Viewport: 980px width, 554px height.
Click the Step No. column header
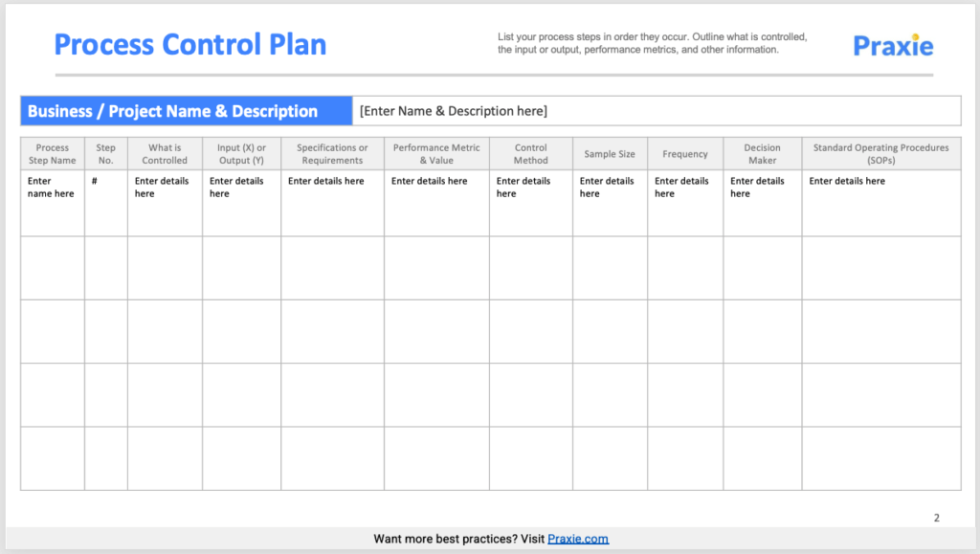coord(105,154)
